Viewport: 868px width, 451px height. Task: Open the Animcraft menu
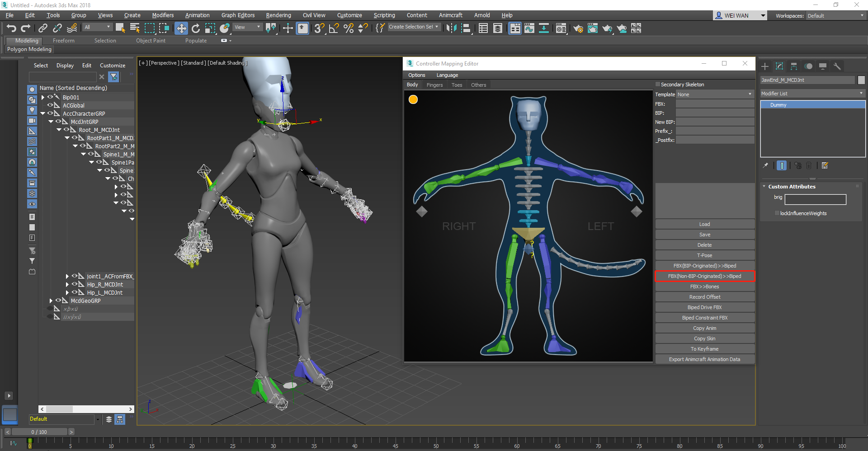[450, 15]
